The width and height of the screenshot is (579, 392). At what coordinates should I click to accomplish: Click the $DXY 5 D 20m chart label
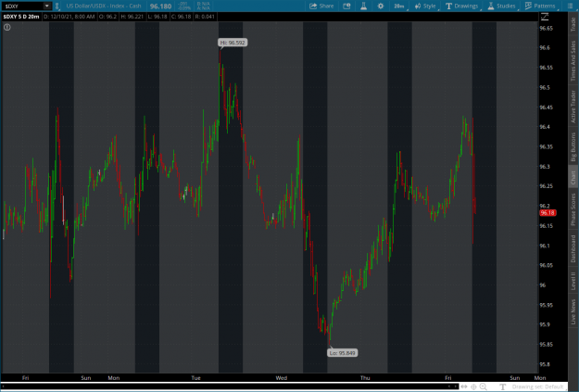[x=21, y=17]
